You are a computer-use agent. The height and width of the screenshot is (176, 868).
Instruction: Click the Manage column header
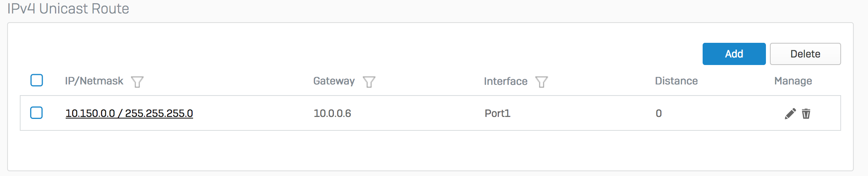(793, 81)
